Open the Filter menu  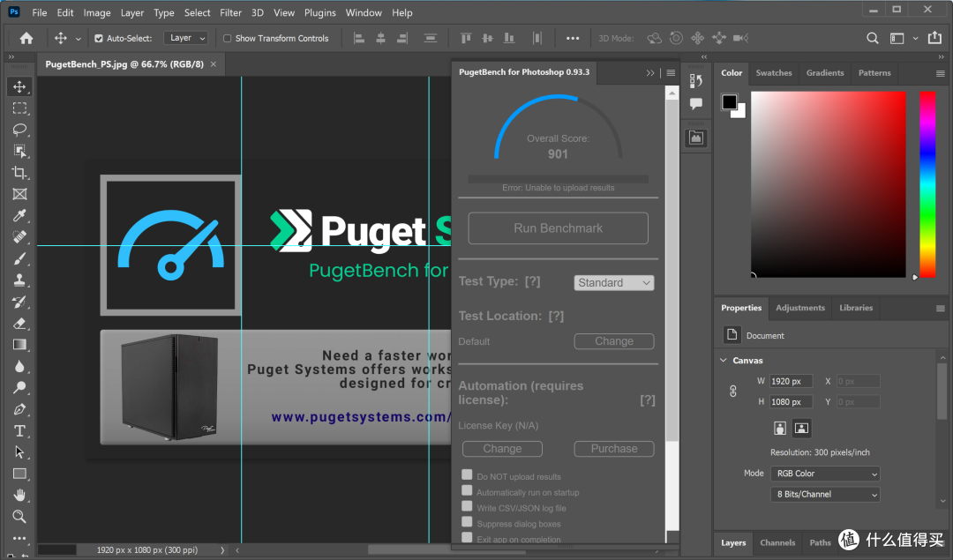pos(230,12)
